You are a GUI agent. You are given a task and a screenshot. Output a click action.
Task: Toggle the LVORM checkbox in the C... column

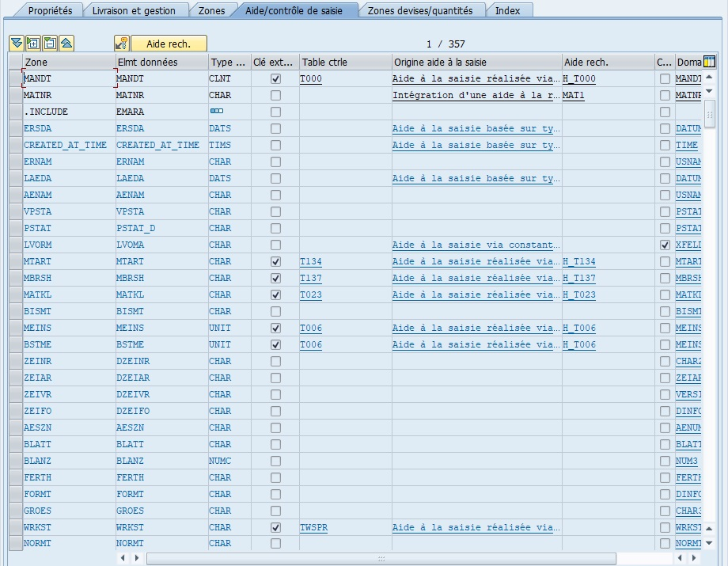tap(665, 245)
